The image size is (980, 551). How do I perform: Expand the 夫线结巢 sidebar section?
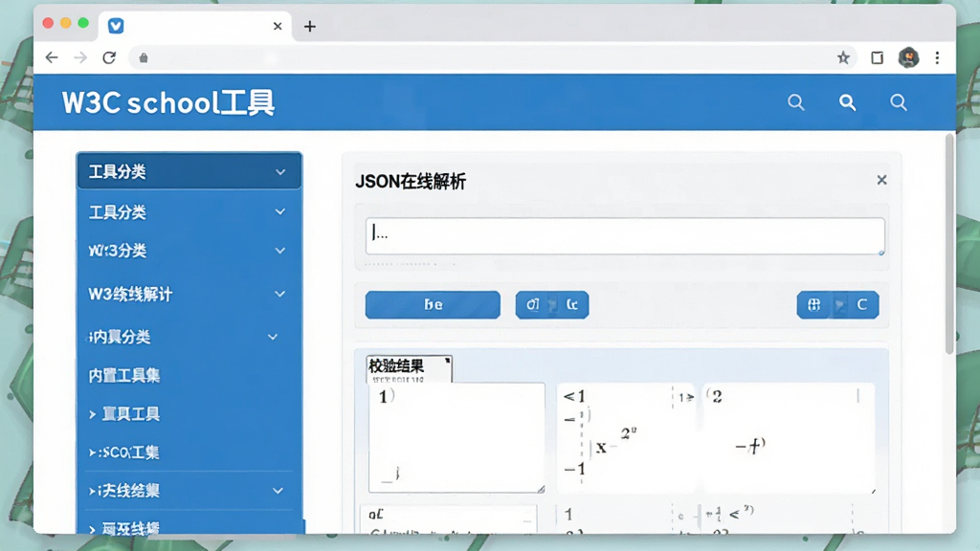(x=189, y=491)
